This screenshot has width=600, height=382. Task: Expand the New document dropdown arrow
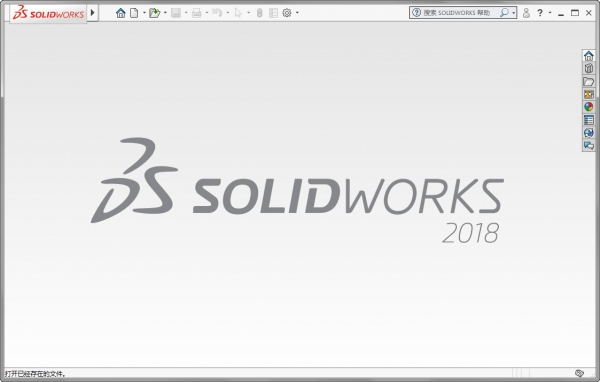pos(144,13)
